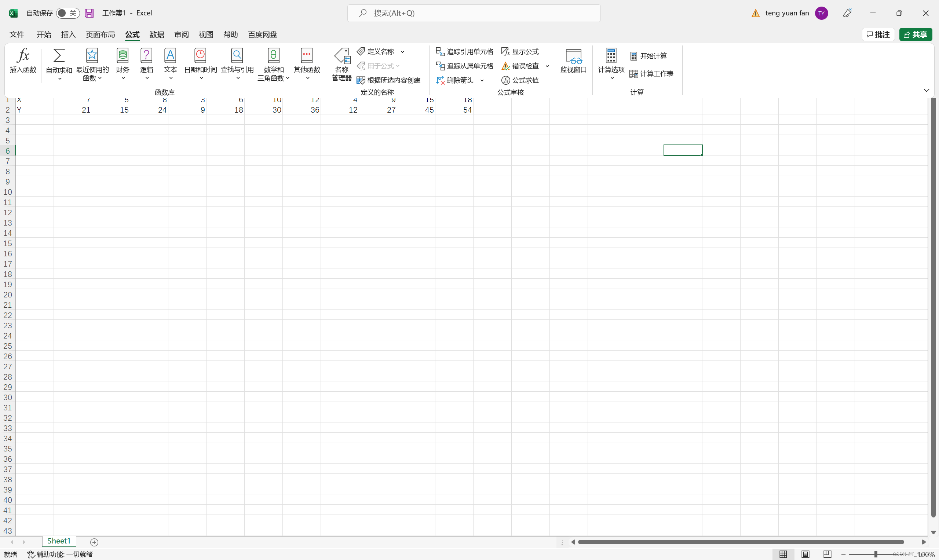The height and width of the screenshot is (560, 939).
Task: Switch to the Review (审阅) tab
Action: (x=182, y=34)
